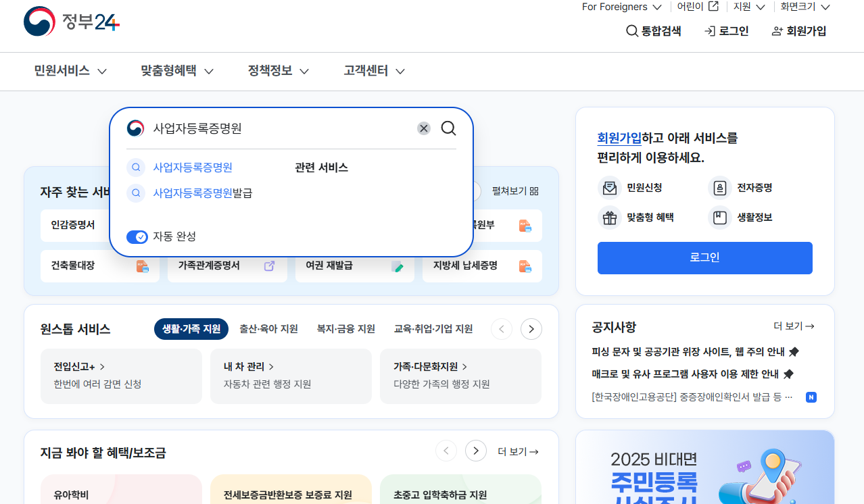Image resolution: width=864 pixels, height=504 pixels.
Task: Click the magnifier icon next to 사업자등록증명원발급 suggestion
Action: click(136, 193)
